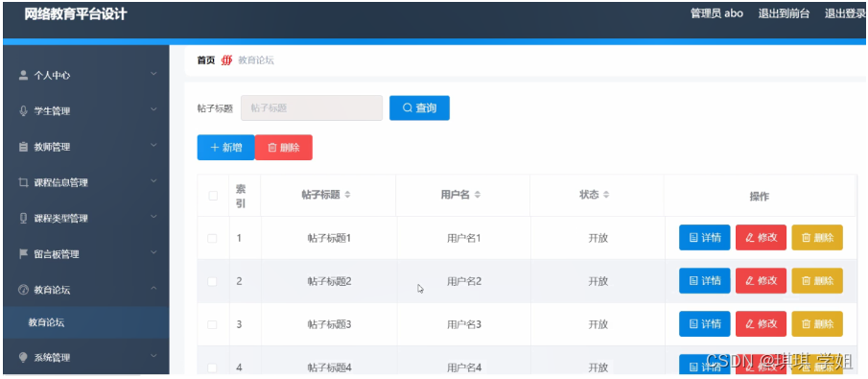Click the 管理员 abo user label
Image resolution: width=868 pixels, height=379 pixels.
tap(716, 13)
